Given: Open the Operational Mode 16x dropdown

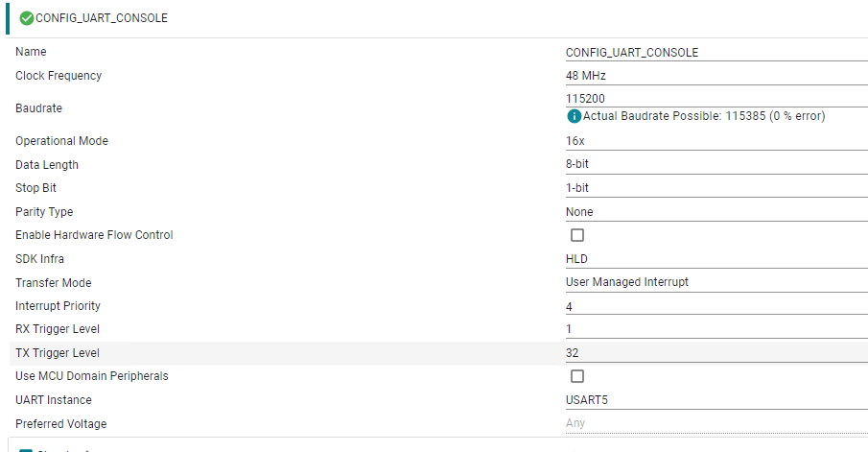Looking at the screenshot, I should tap(716, 141).
